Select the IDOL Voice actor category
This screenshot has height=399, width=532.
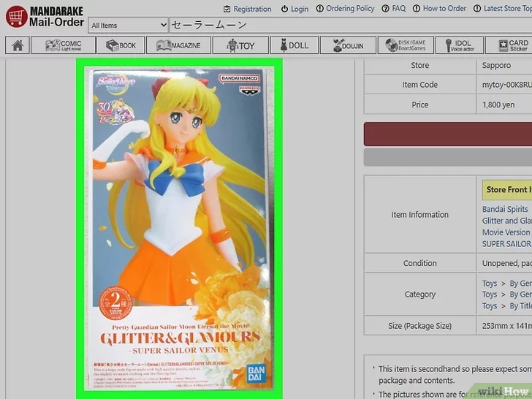pyautogui.click(x=459, y=45)
